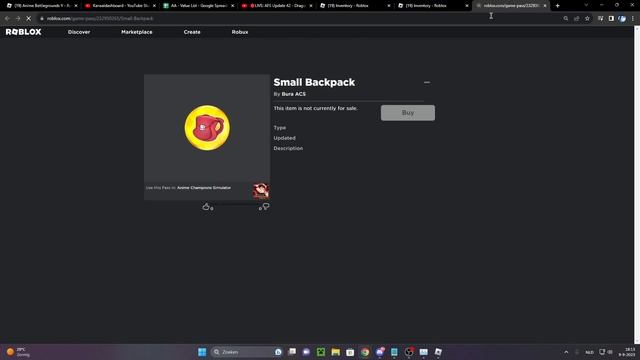Click the taskbar Zoeken search box
Image resolution: width=640 pixels, height=360 pixels.
(x=247, y=352)
